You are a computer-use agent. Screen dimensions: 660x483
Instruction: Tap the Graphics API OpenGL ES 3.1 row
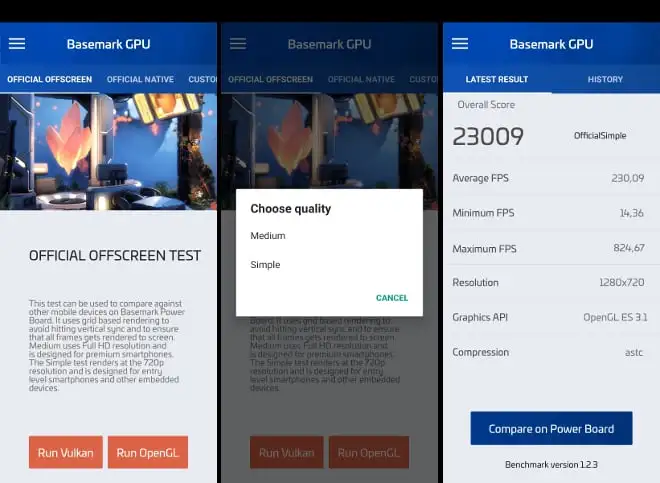click(551, 317)
